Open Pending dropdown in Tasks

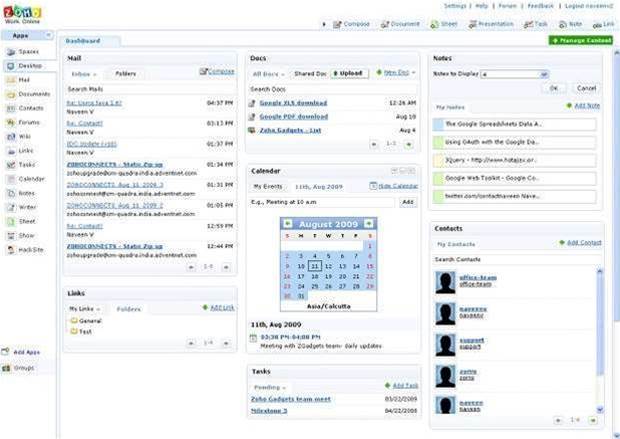(x=270, y=387)
